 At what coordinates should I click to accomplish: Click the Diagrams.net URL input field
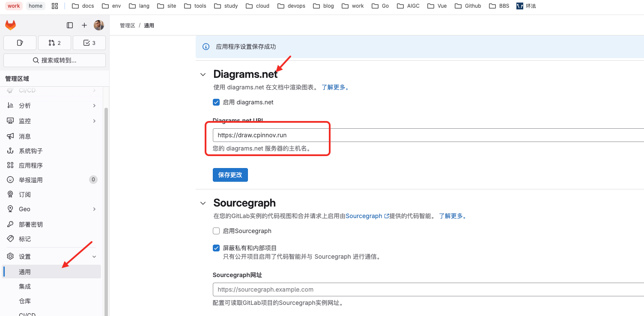point(428,135)
